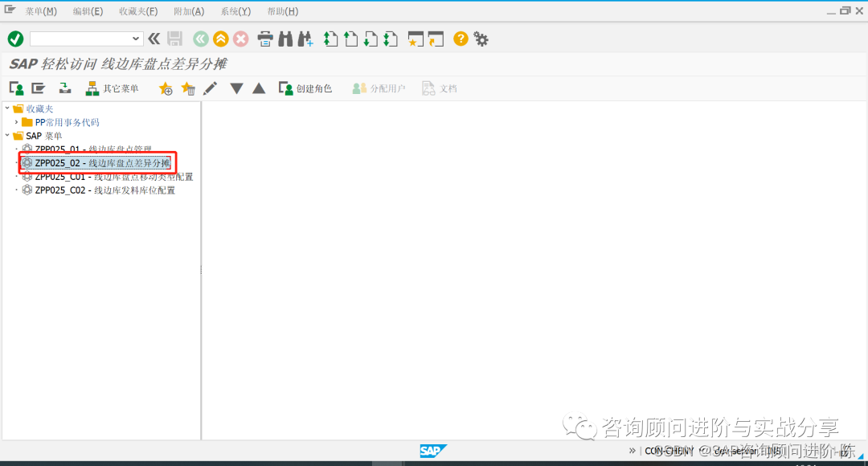Screen dimensions: 868x466
Task: Select the PP常用事务代码 folder
Action: (67, 122)
